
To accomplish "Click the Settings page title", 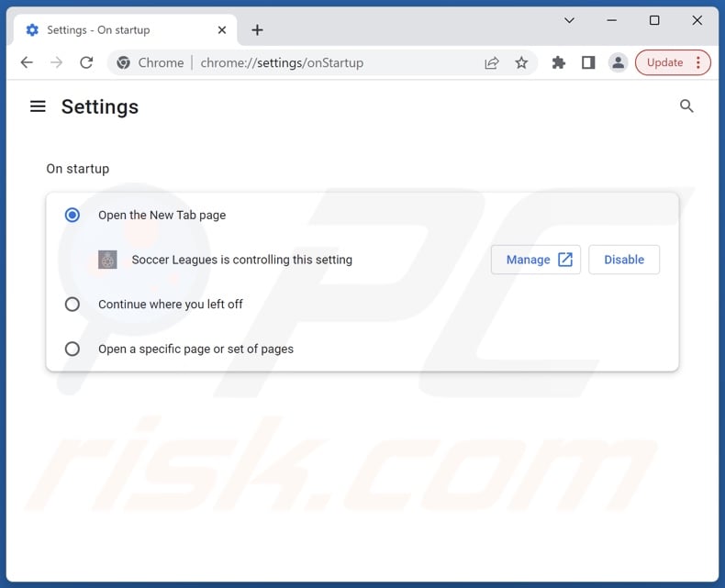I will [x=100, y=106].
